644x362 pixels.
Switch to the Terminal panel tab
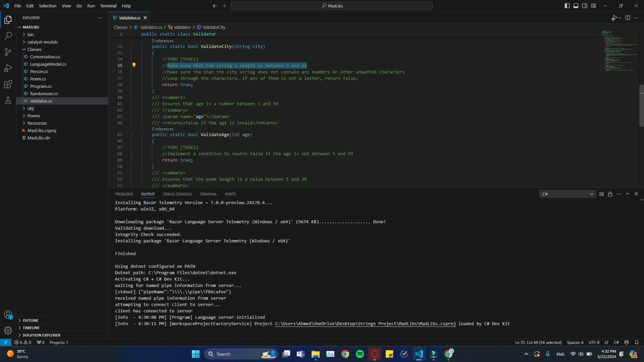coord(208,194)
